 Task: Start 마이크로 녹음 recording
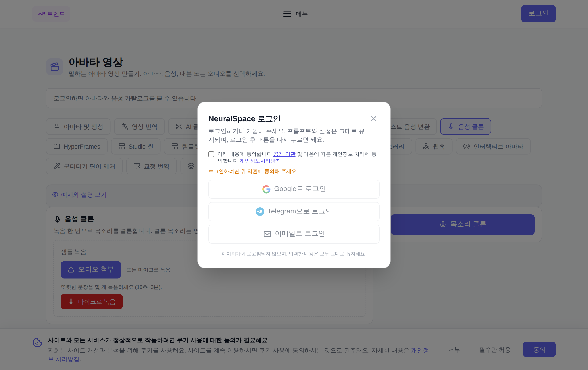(x=92, y=301)
